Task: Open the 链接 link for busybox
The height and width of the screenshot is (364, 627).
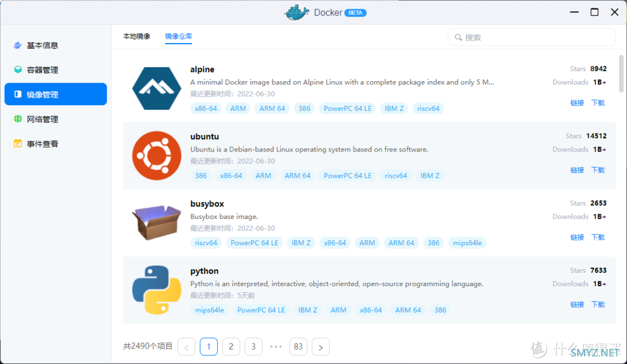Action: (577, 237)
